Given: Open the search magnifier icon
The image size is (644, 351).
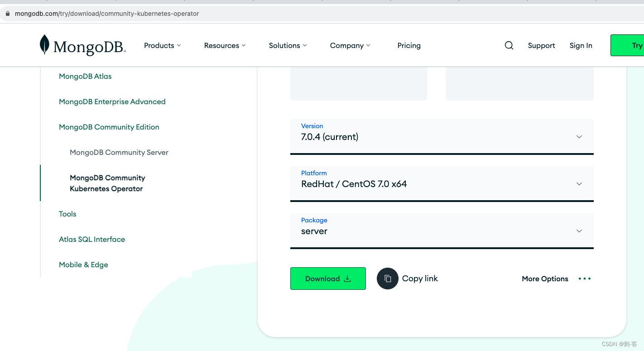Looking at the screenshot, I should coord(509,45).
